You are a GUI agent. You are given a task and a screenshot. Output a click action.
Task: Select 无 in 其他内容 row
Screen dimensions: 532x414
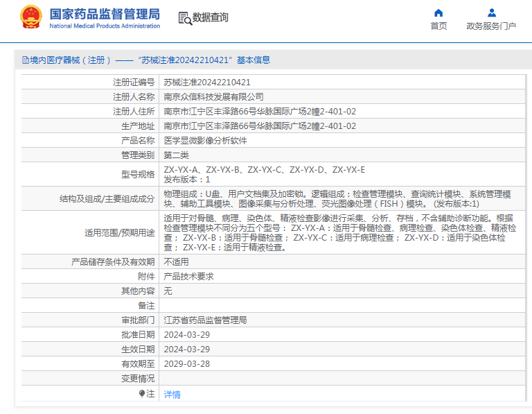pos(168,291)
